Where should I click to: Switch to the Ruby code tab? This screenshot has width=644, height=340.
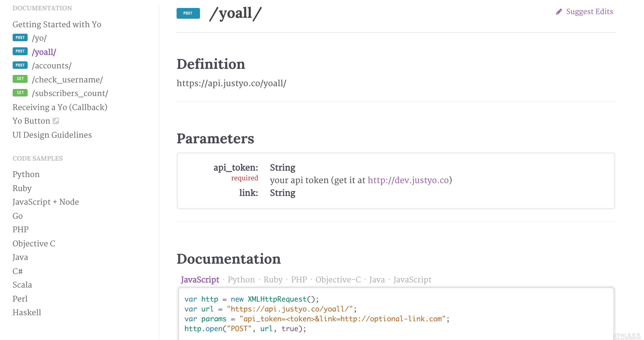coord(273,280)
